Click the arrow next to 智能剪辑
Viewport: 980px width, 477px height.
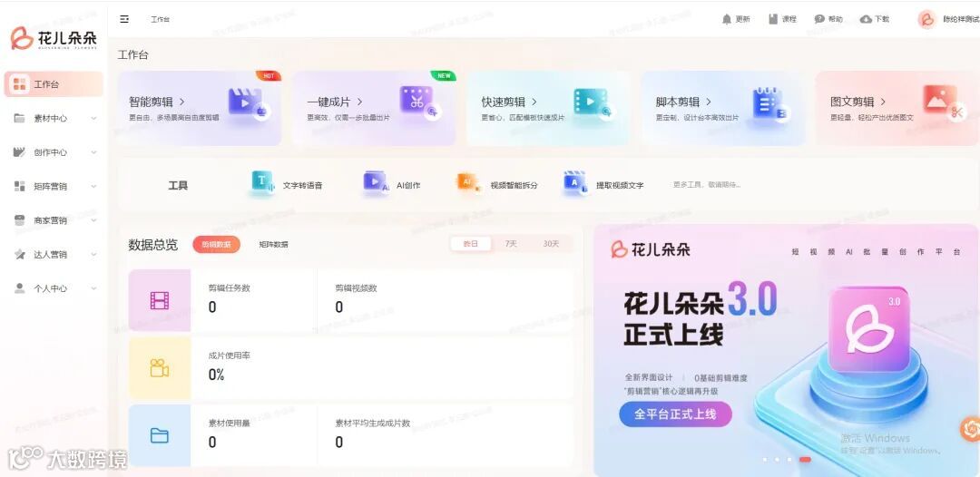pos(181,102)
